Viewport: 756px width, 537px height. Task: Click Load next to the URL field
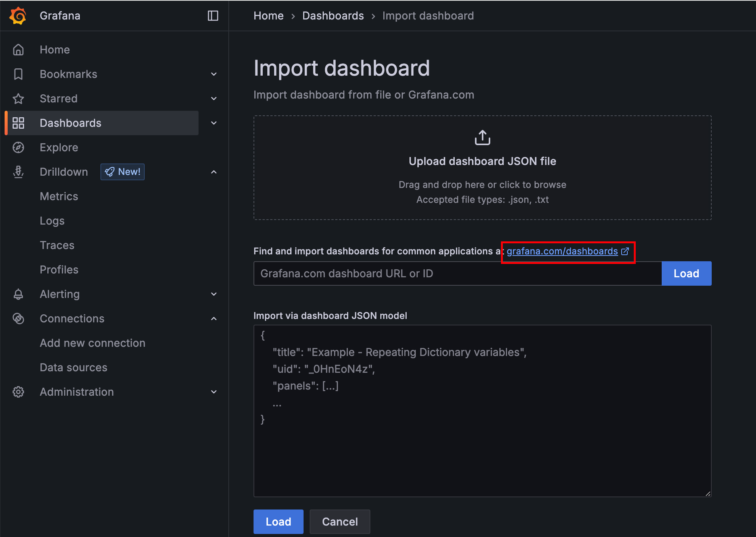[686, 273]
